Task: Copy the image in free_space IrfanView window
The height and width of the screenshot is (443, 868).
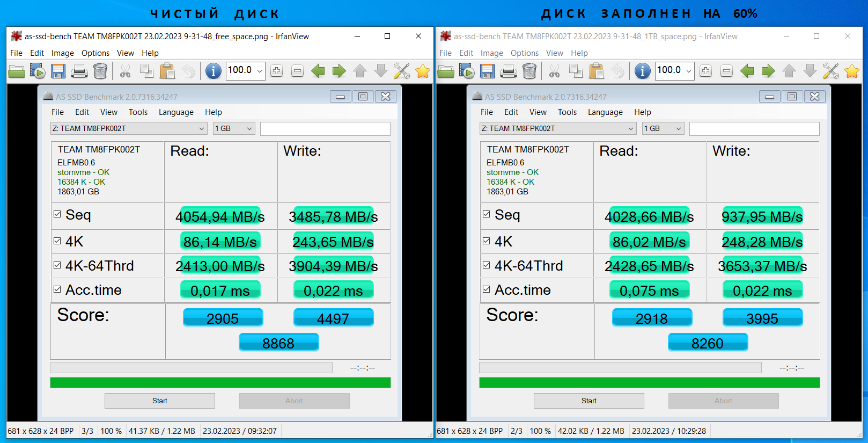Action: point(146,71)
